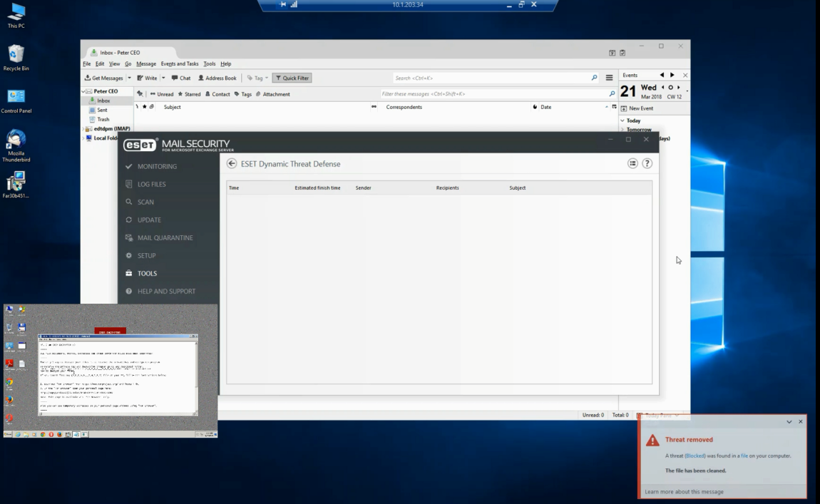Open Control Panel desktop icon

pos(16,101)
